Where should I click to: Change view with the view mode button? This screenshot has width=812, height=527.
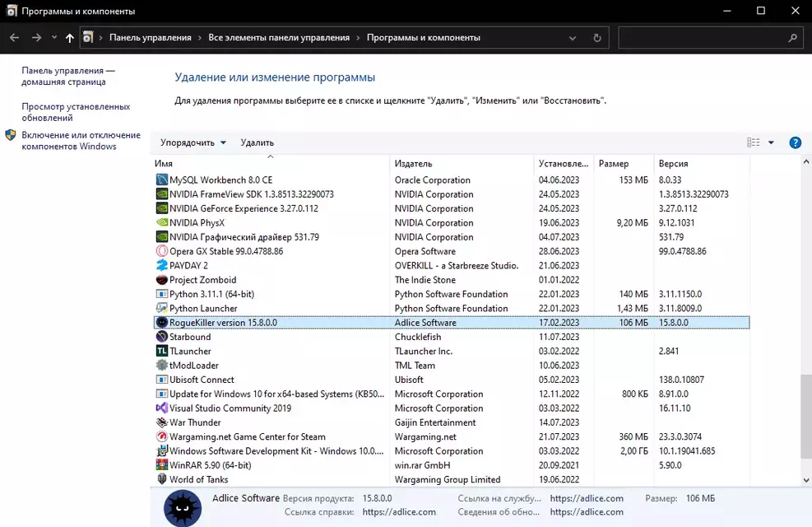(x=754, y=142)
